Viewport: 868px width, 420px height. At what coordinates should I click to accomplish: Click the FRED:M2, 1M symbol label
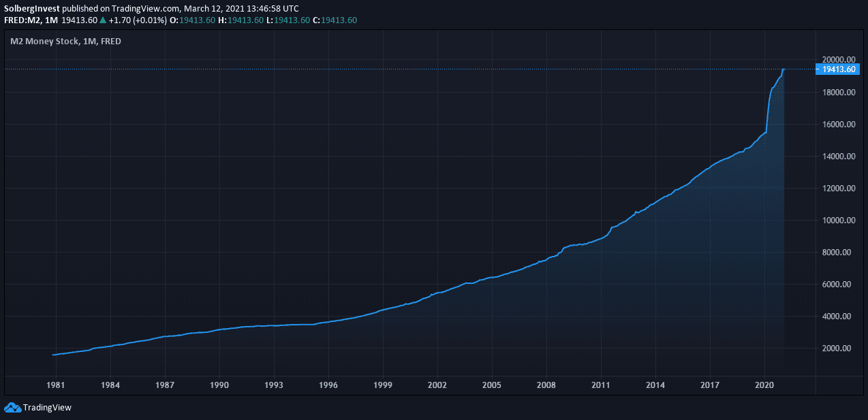tap(31, 20)
